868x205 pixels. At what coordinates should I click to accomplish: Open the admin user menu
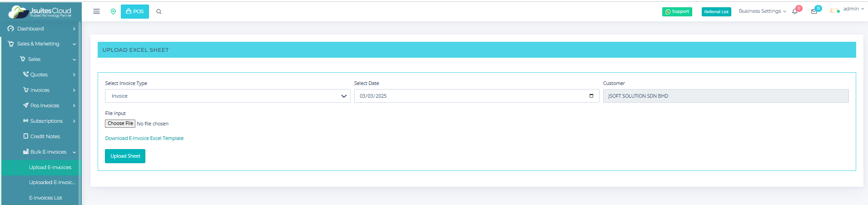(x=848, y=9)
